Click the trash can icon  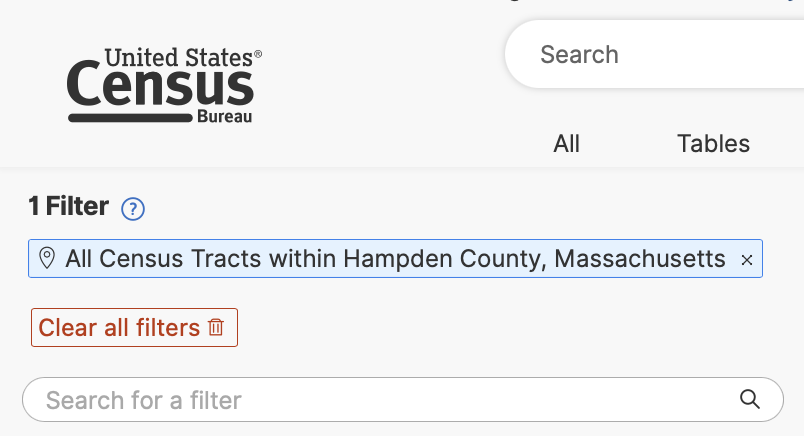click(x=216, y=327)
